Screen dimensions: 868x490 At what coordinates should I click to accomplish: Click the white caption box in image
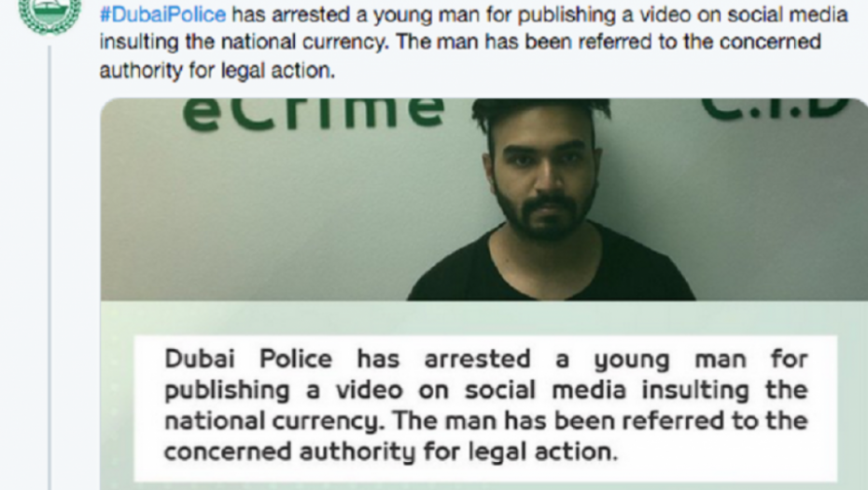coord(485,408)
